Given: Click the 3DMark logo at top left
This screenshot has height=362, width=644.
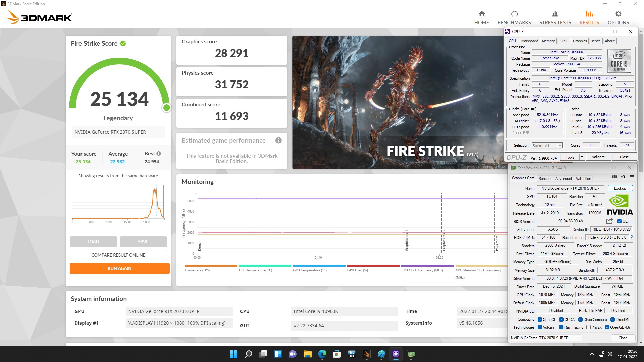Looking at the screenshot, I should (39, 17).
